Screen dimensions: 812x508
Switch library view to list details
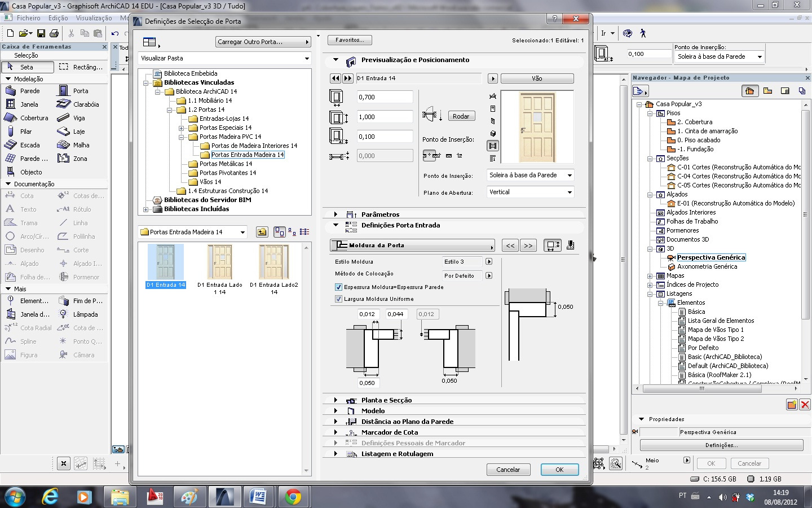pos(304,231)
